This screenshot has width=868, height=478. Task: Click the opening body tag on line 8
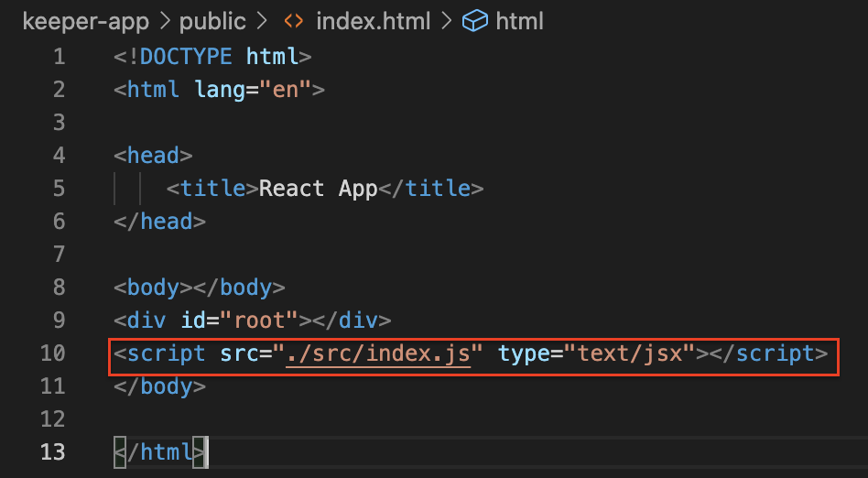coord(153,288)
